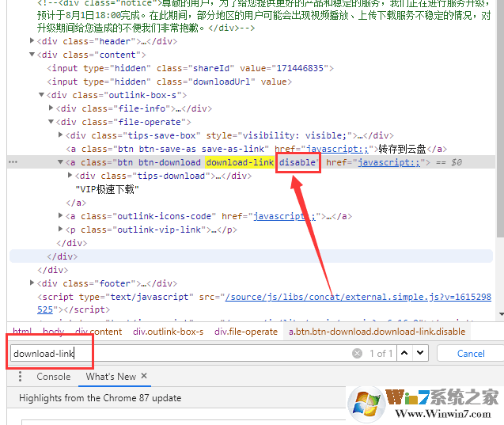Expand the div class header node
The height and width of the screenshot is (425, 504).
point(32,41)
